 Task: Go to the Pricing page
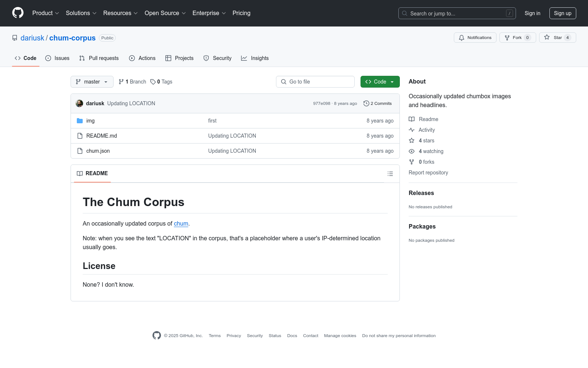tap(241, 13)
